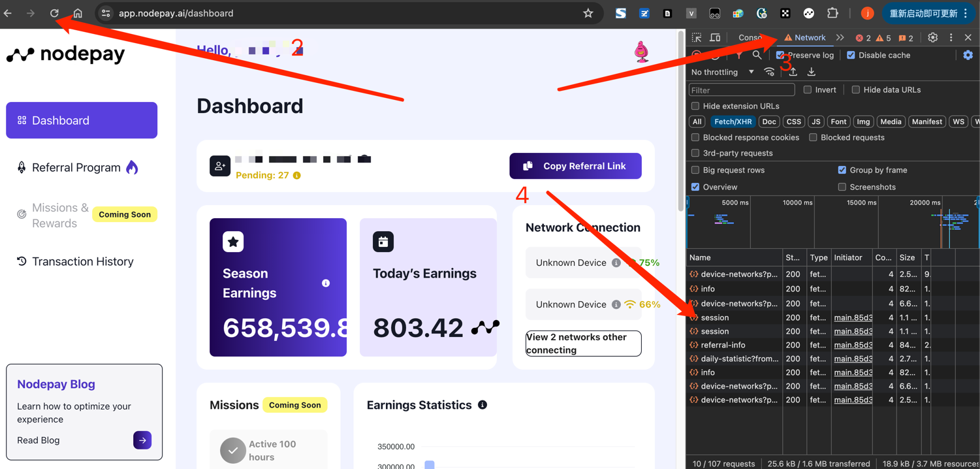Reload the page with the refresh icon
Image resolution: width=980 pixels, height=469 pixels.
click(54, 13)
